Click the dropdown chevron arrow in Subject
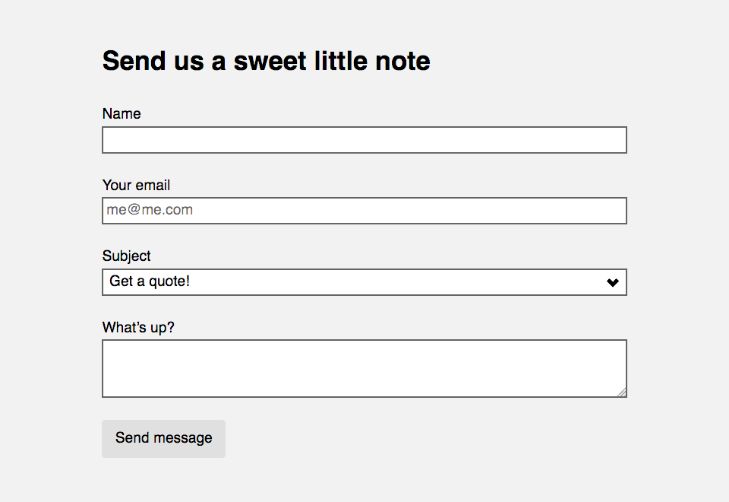 click(613, 283)
